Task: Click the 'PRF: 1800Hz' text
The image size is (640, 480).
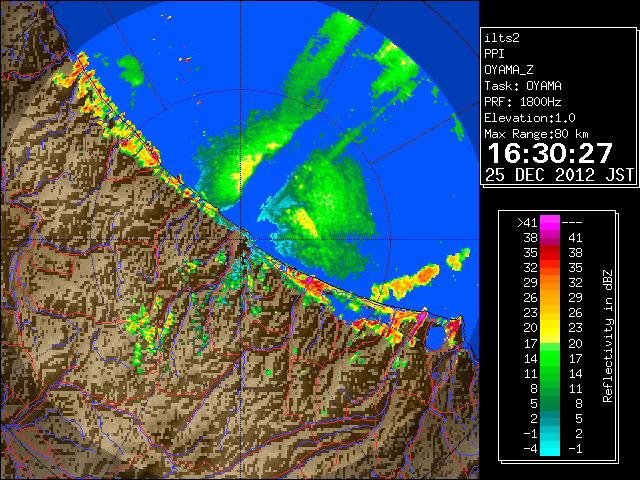Action: pos(523,102)
